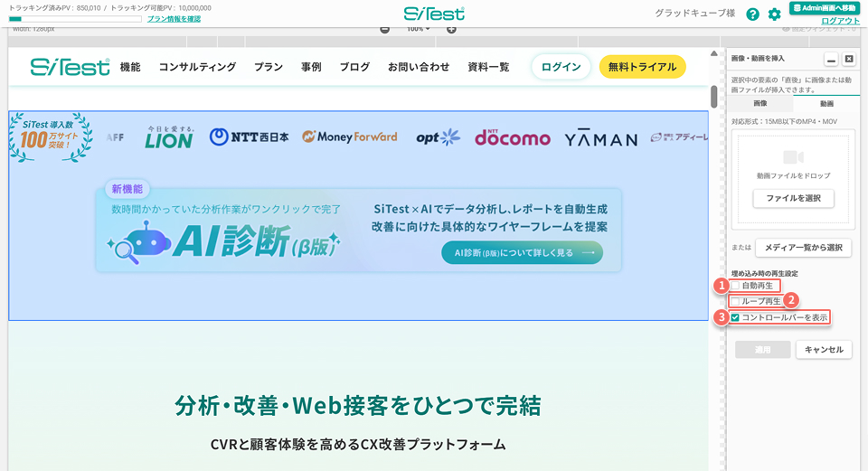Minimize the image/video insert panel
868x471 pixels.
pyautogui.click(x=831, y=60)
